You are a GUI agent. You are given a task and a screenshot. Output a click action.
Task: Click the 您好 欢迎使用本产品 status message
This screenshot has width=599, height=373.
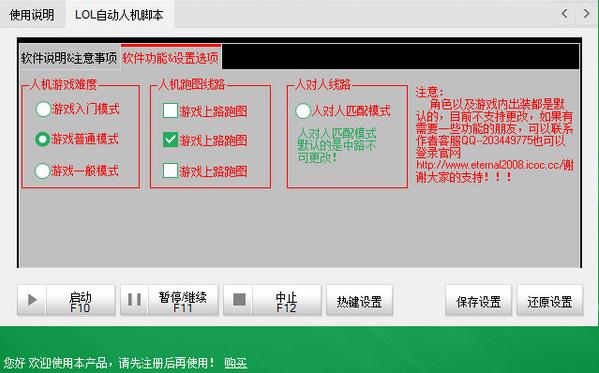[109, 362]
